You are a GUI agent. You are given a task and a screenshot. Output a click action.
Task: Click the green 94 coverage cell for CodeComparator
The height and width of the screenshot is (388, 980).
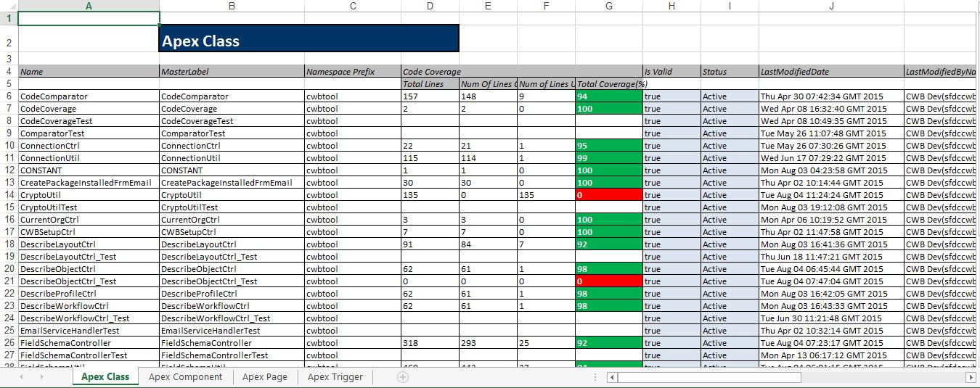point(608,96)
